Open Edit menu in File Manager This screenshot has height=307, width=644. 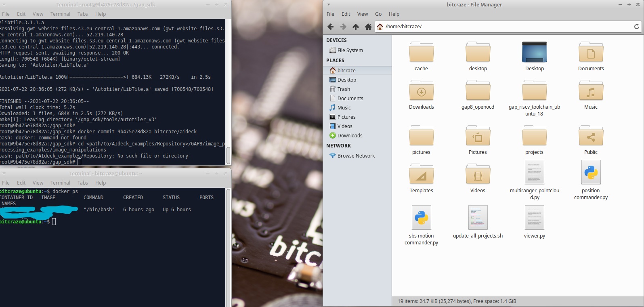346,14
